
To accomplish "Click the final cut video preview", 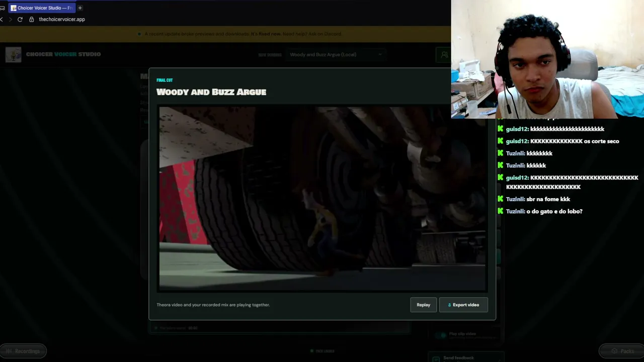I will click(x=322, y=198).
